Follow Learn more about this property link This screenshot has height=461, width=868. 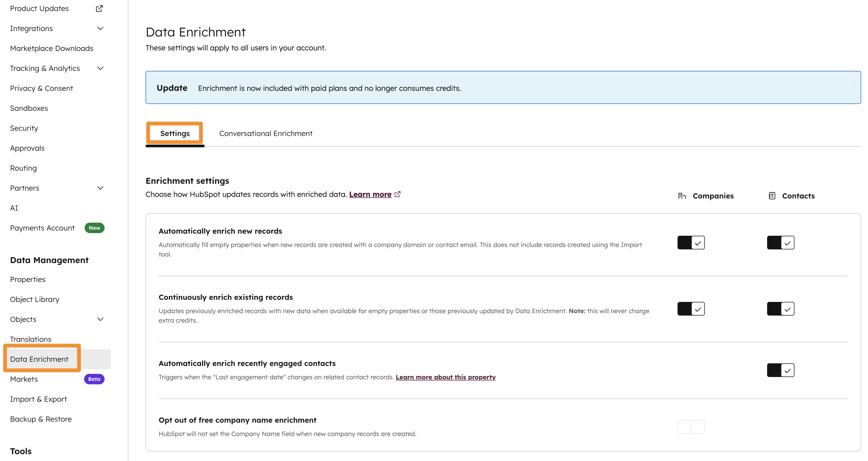click(446, 377)
